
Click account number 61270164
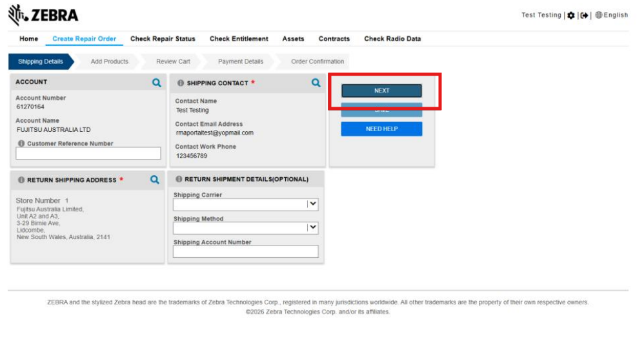[30, 107]
